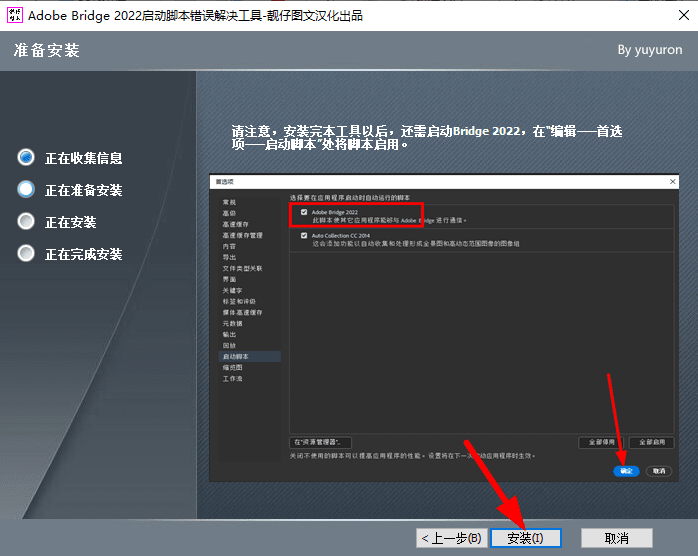Click the preview heading 选择要在应用程序启动时自动运行的脚本

pos(350,198)
